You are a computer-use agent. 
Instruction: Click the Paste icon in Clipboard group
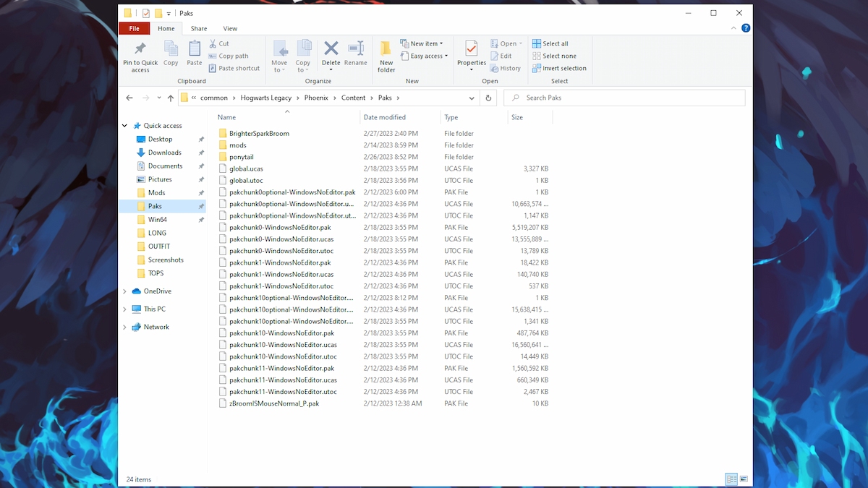click(x=195, y=49)
